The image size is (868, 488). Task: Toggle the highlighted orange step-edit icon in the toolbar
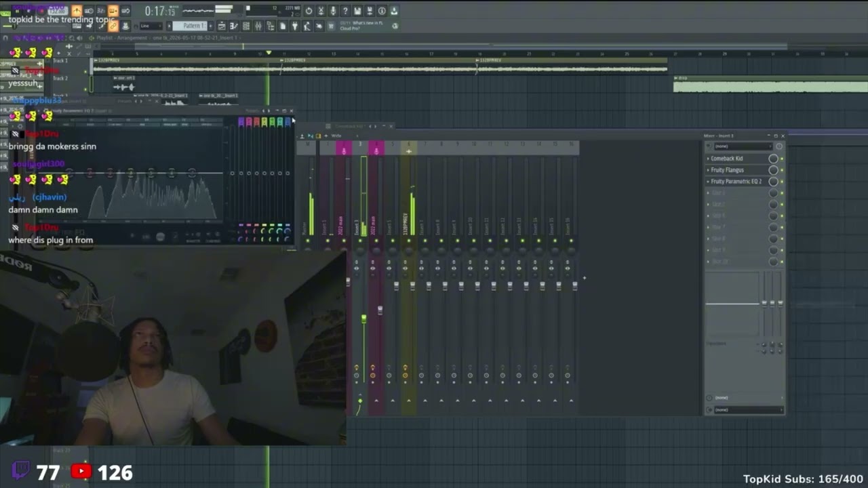click(x=113, y=11)
